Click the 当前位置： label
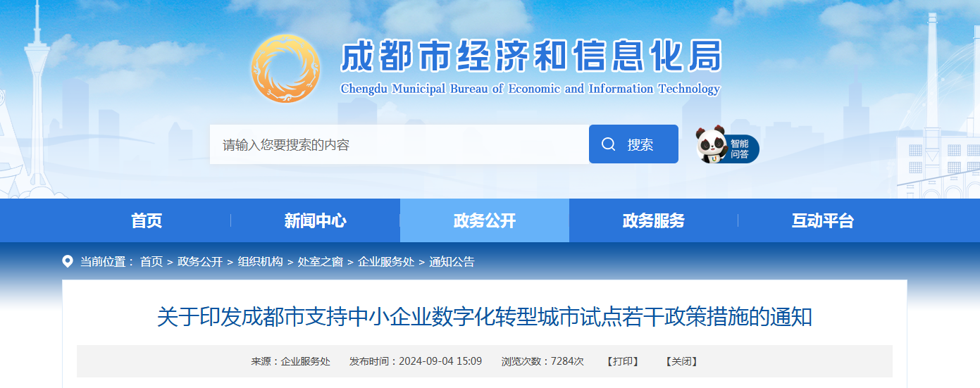The image size is (980, 388). (107, 262)
